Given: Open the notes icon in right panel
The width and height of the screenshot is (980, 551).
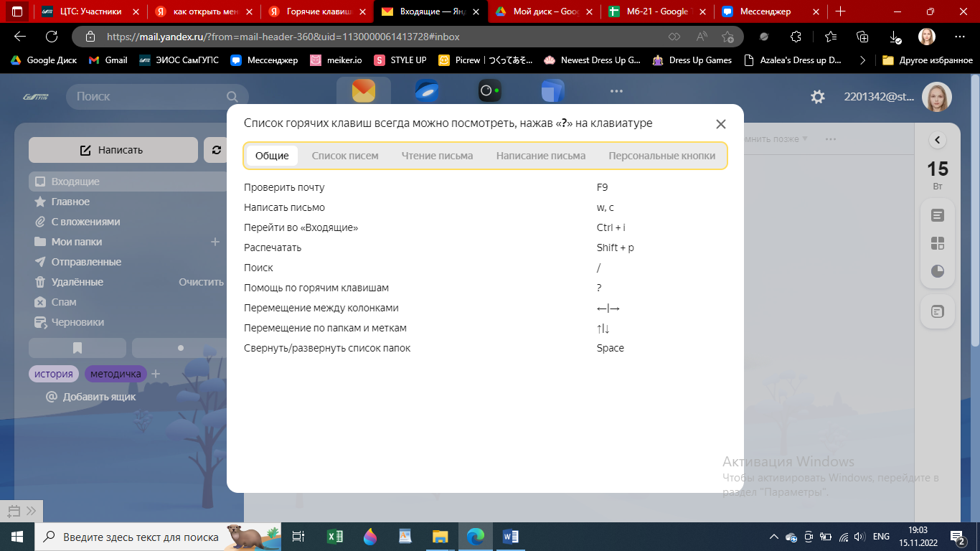Looking at the screenshot, I should pos(937,215).
